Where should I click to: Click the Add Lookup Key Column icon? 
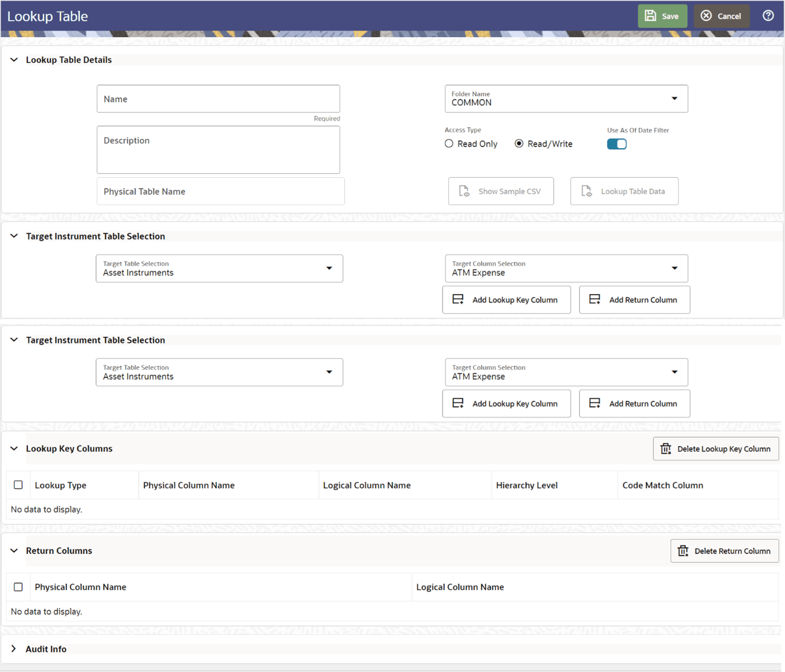458,300
